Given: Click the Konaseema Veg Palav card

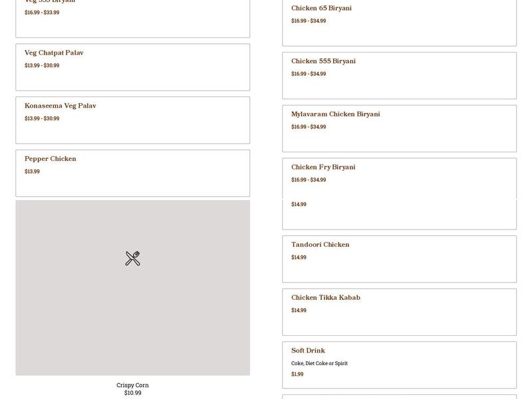Looking at the screenshot, I should pos(131,120).
